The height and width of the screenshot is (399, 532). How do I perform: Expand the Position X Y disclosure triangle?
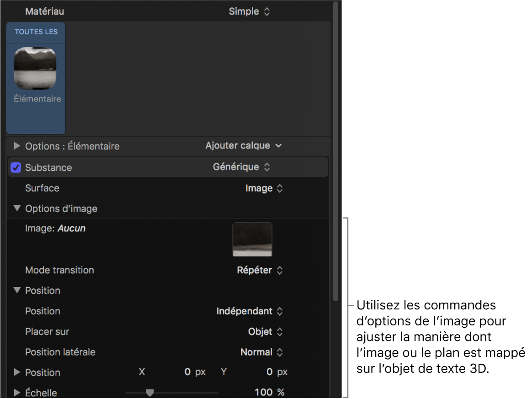[17, 372]
